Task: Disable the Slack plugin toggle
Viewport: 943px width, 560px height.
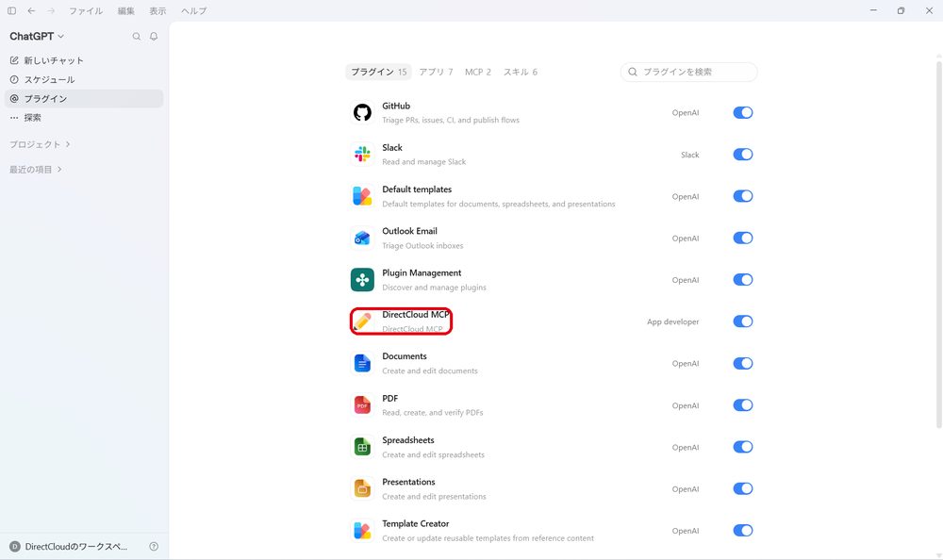Action: [743, 154]
